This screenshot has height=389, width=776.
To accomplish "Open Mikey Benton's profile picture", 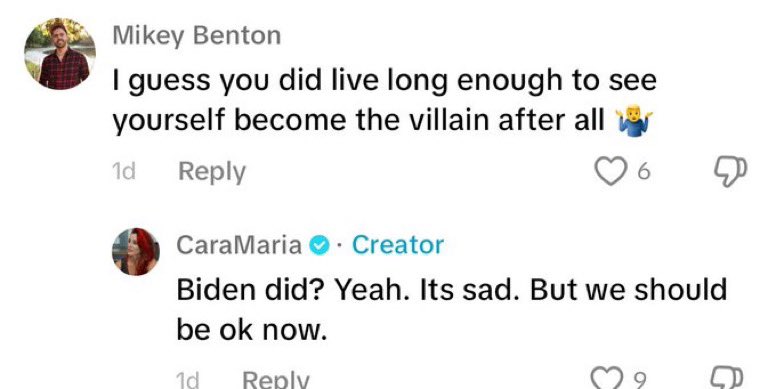I will click(60, 54).
